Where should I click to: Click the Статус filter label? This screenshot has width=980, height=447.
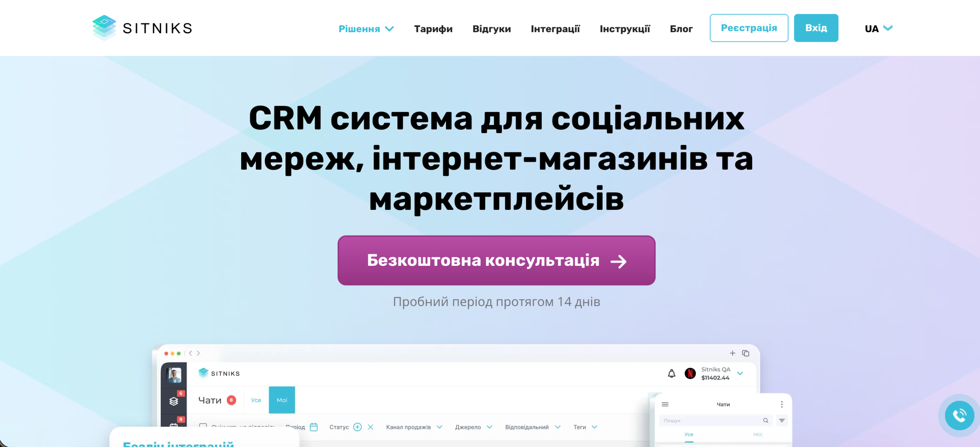tap(339, 427)
